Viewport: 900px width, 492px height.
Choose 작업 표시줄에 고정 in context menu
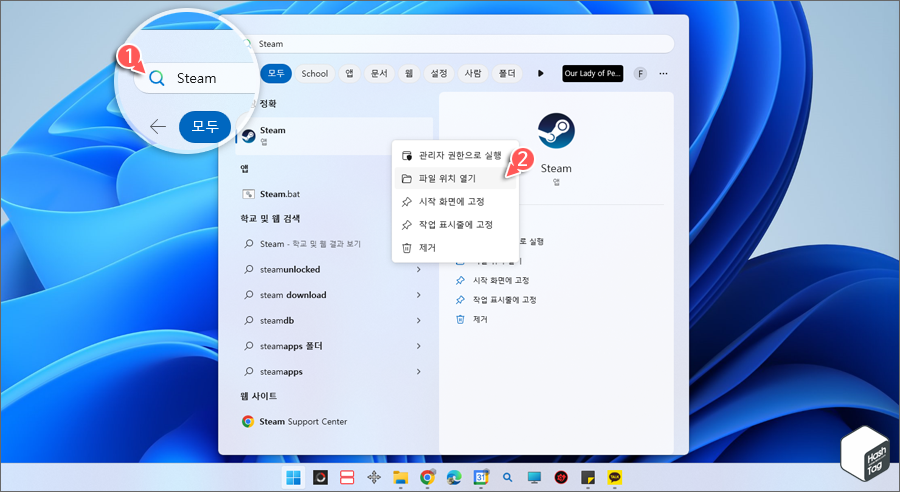point(455,224)
